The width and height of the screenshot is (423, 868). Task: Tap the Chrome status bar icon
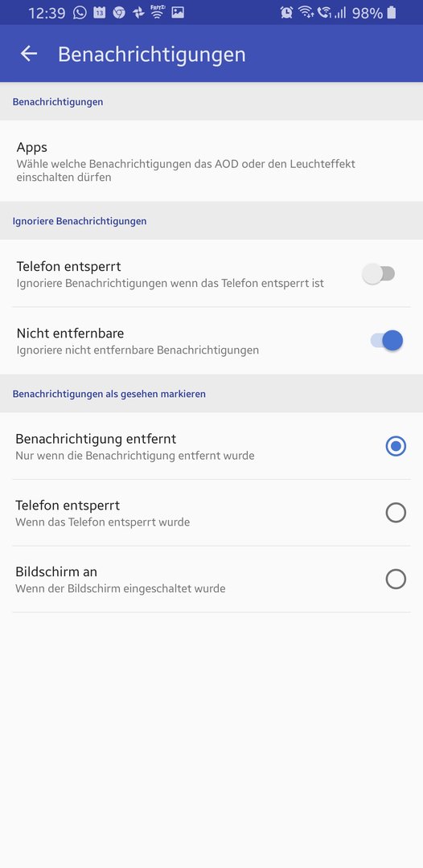pos(119,12)
